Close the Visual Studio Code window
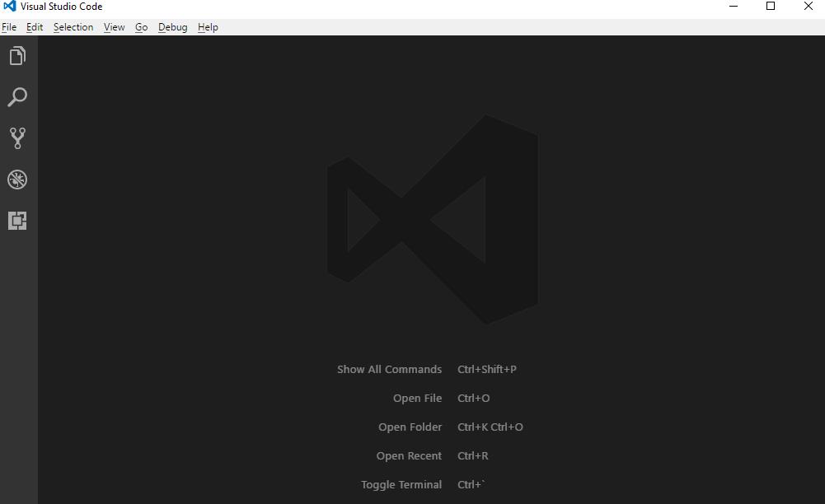This screenshot has width=825, height=504. coord(809,7)
